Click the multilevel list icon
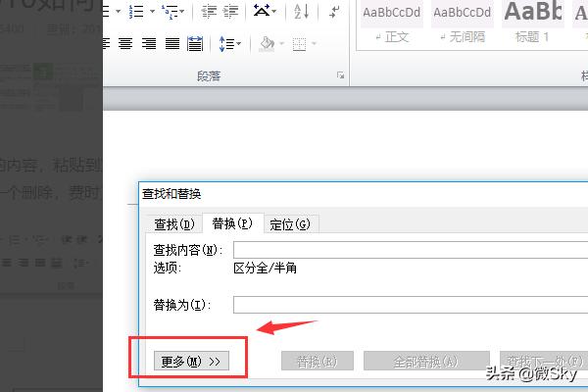588x392 pixels. tap(169, 12)
